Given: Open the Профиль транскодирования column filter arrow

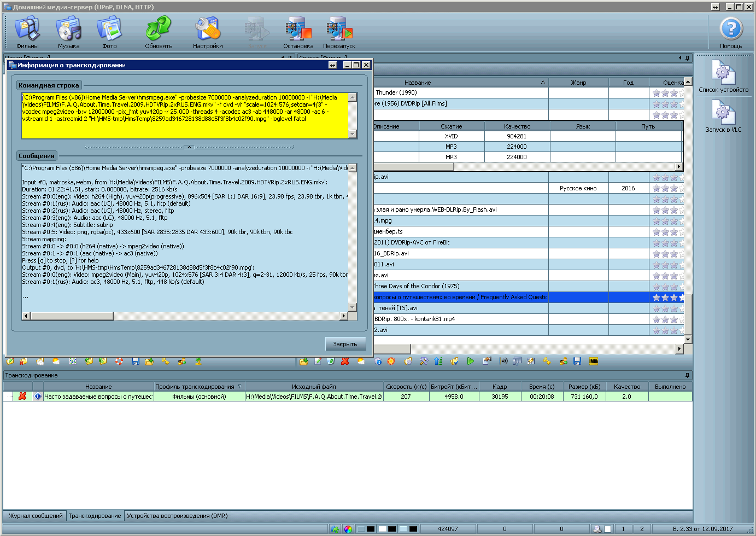Looking at the screenshot, I should pos(239,386).
